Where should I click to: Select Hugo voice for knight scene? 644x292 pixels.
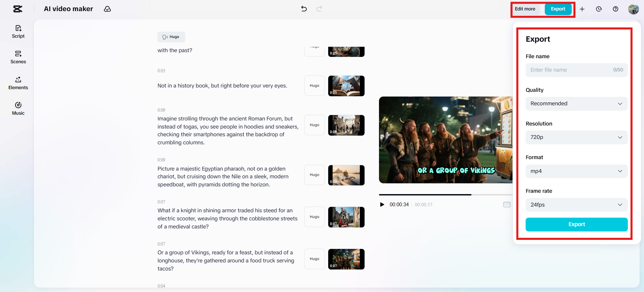(x=314, y=217)
